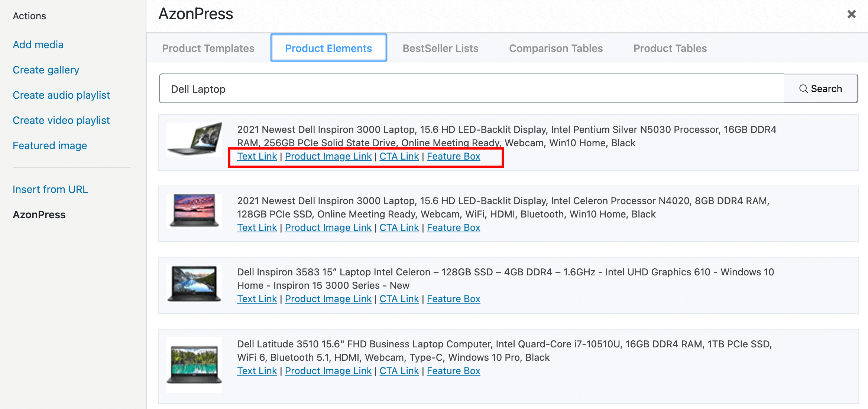The height and width of the screenshot is (409, 868).
Task: Select Create audio playlist
Action: tap(61, 95)
